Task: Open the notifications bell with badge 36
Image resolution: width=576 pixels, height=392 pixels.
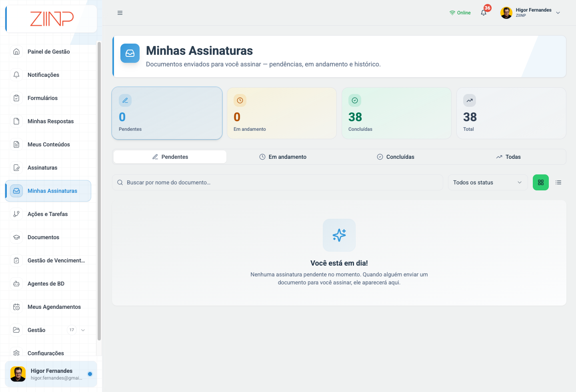Action: [x=484, y=13]
